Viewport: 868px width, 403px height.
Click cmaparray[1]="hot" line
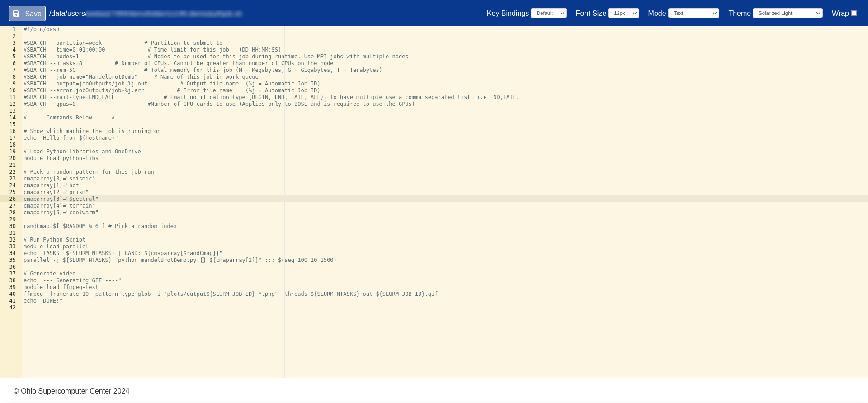[53, 185]
